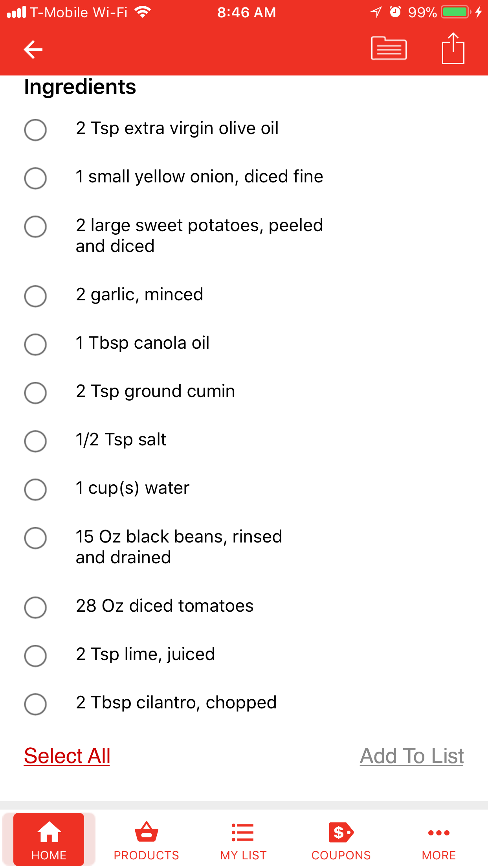This screenshot has width=488, height=868.
Task: Tap the back arrow icon
Action: 33,50
